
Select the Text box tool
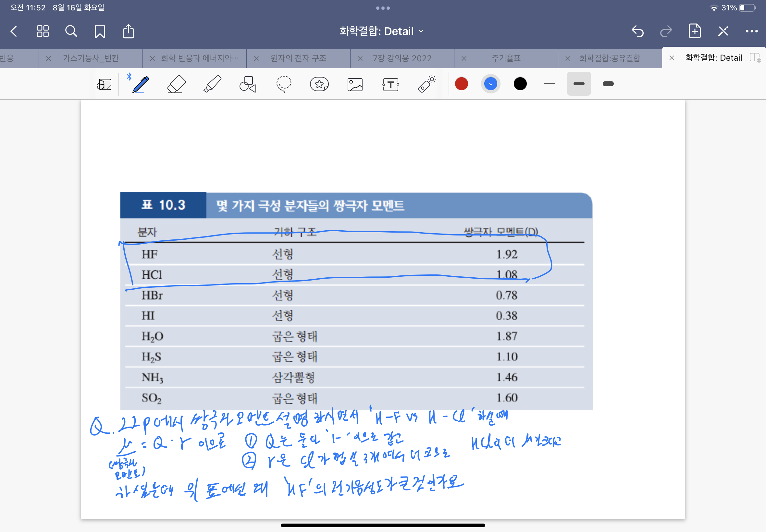pos(390,84)
